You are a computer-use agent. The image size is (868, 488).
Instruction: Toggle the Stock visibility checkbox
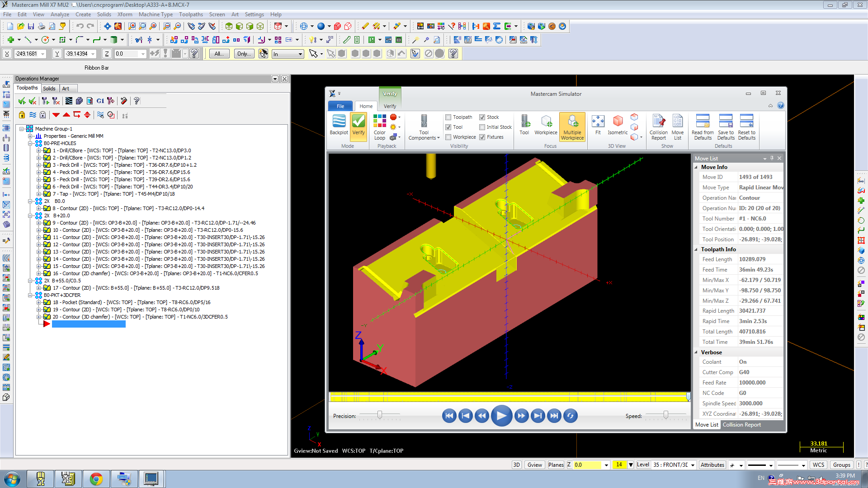(482, 117)
